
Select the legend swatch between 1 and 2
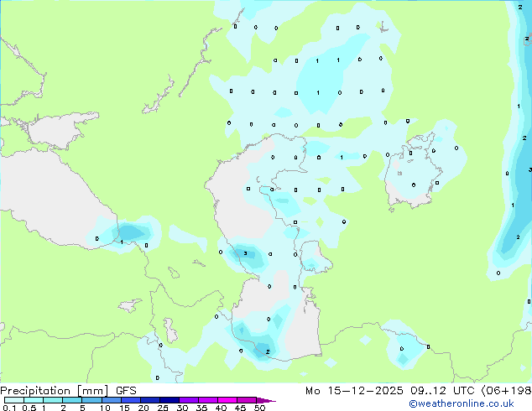point(53,400)
